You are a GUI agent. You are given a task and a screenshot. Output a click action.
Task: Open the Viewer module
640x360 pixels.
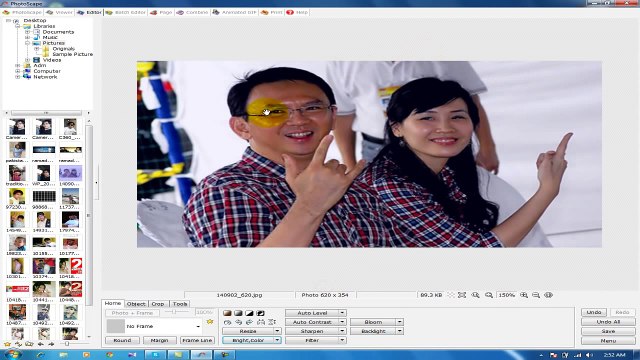coord(59,12)
